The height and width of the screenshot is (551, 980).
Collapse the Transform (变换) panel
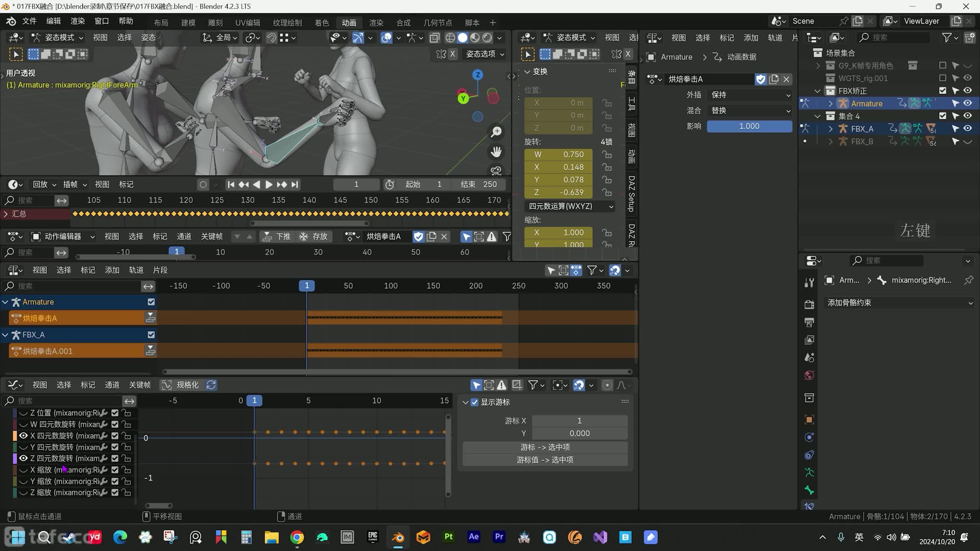pos(527,72)
